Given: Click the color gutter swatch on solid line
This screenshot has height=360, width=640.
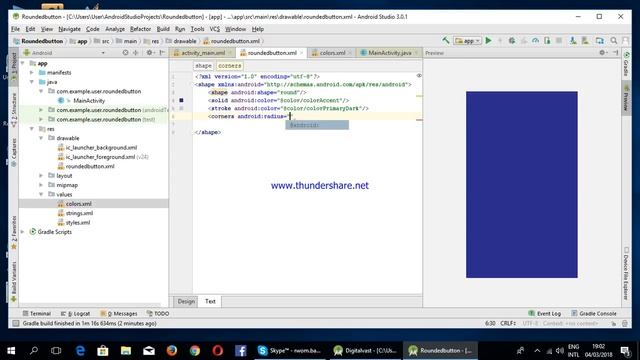Looking at the screenshot, I should [181, 100].
